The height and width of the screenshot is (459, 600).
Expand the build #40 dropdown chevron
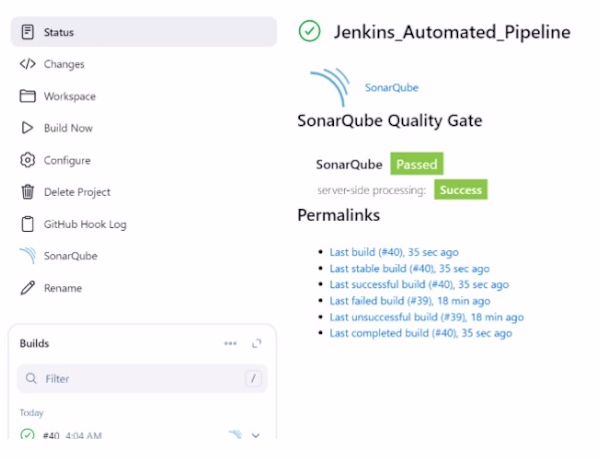256,435
